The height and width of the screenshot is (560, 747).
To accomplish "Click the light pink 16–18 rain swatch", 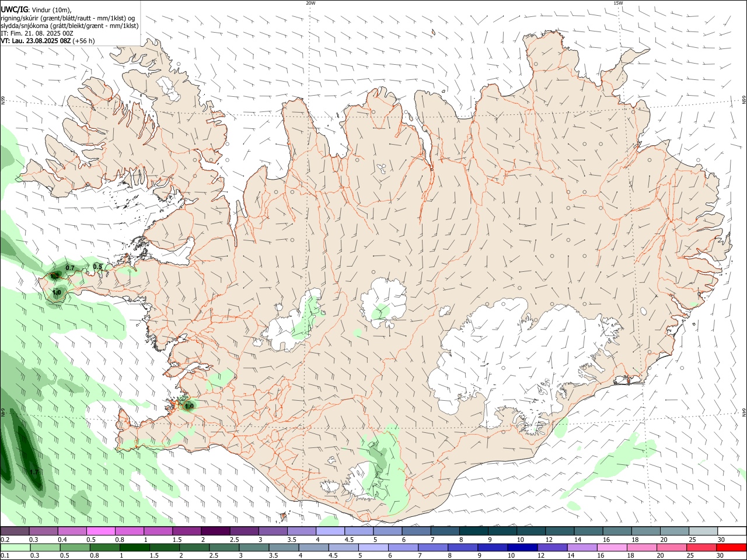I will click(611, 548).
